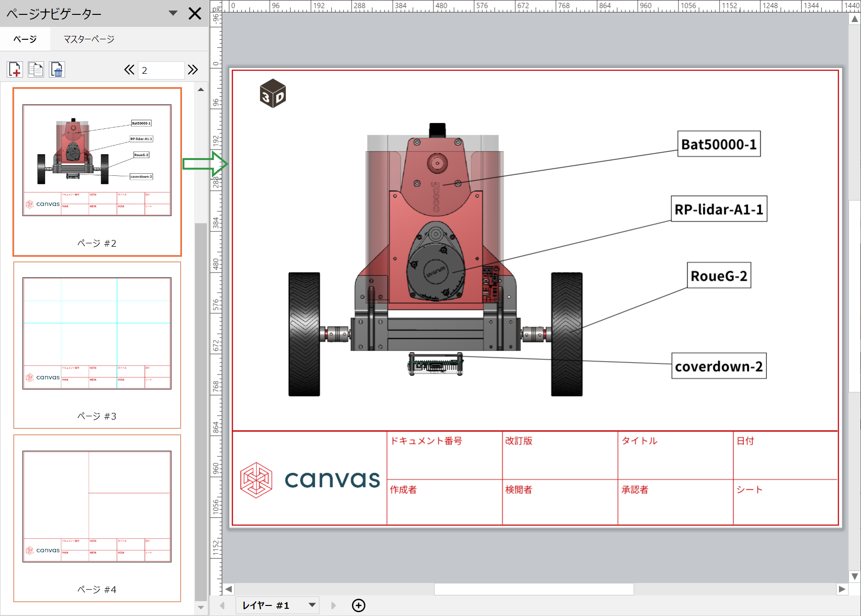The height and width of the screenshot is (616, 861).
Task: Click the シート title block cell
Action: 785,502
